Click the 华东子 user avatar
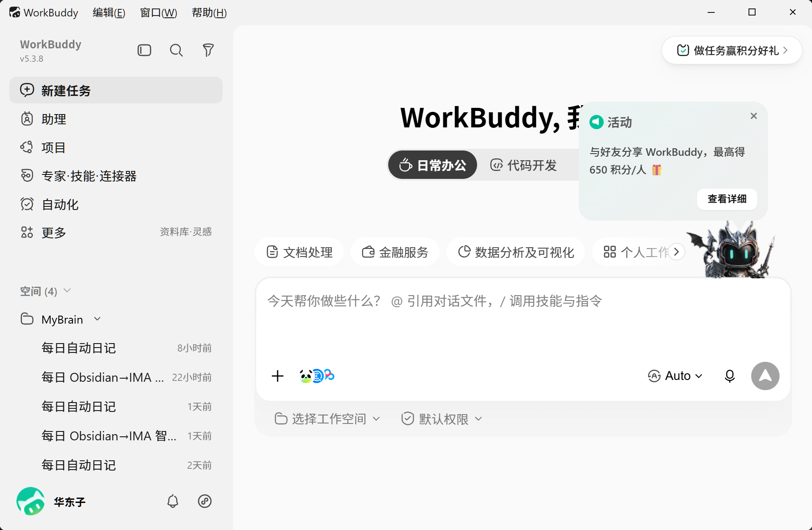This screenshot has width=812, height=530. point(31,501)
